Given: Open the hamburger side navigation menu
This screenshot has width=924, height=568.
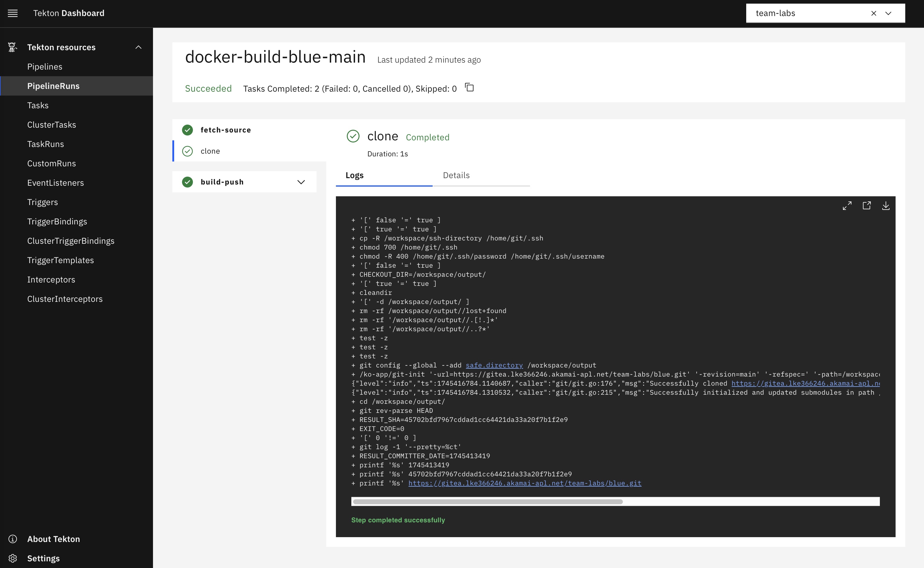Looking at the screenshot, I should 13,14.
